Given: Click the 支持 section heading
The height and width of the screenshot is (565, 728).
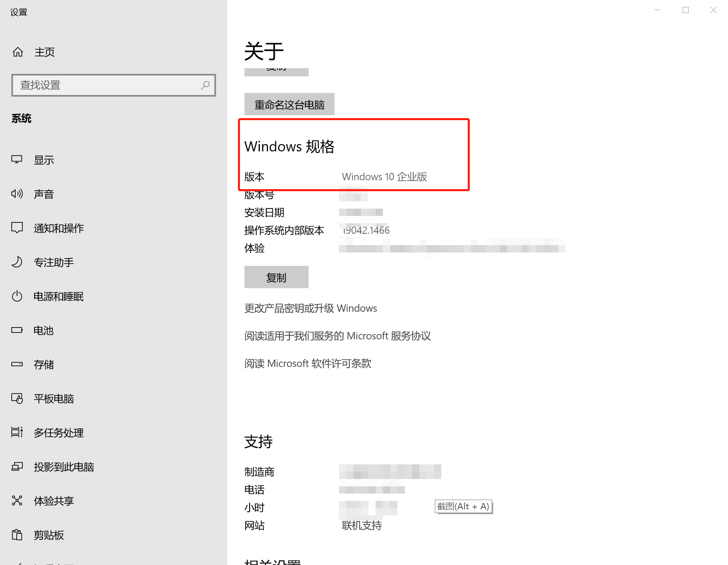Looking at the screenshot, I should (258, 442).
